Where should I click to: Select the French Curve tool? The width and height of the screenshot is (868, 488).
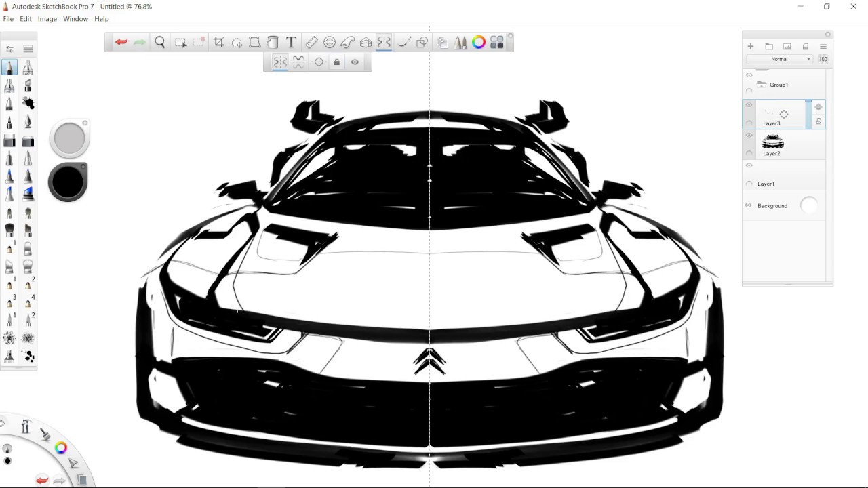point(349,42)
